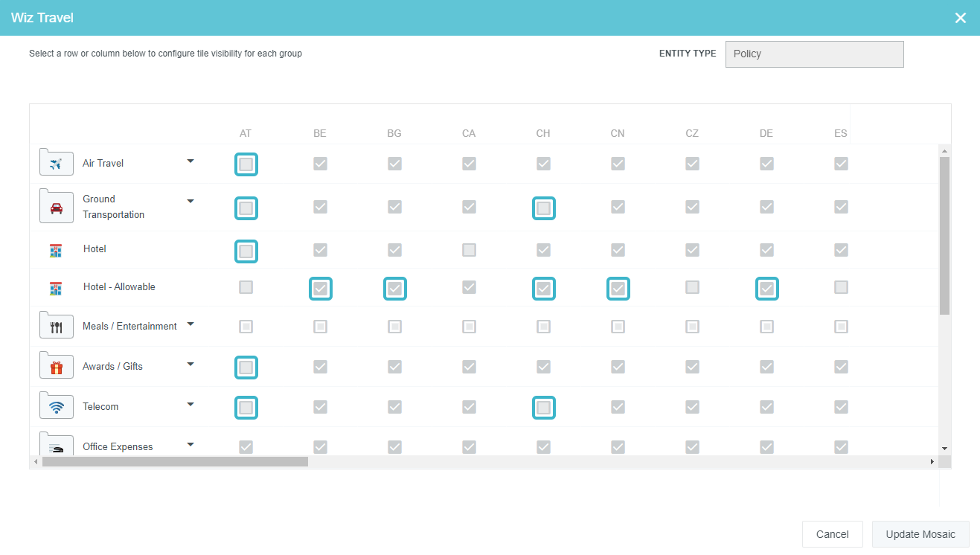Click the Air Travel airplane folder icon
The image size is (980, 555).
point(56,164)
